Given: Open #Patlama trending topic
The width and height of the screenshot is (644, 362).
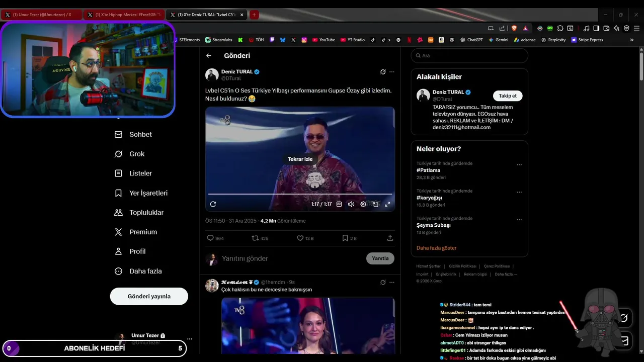Looking at the screenshot, I should [428, 170].
